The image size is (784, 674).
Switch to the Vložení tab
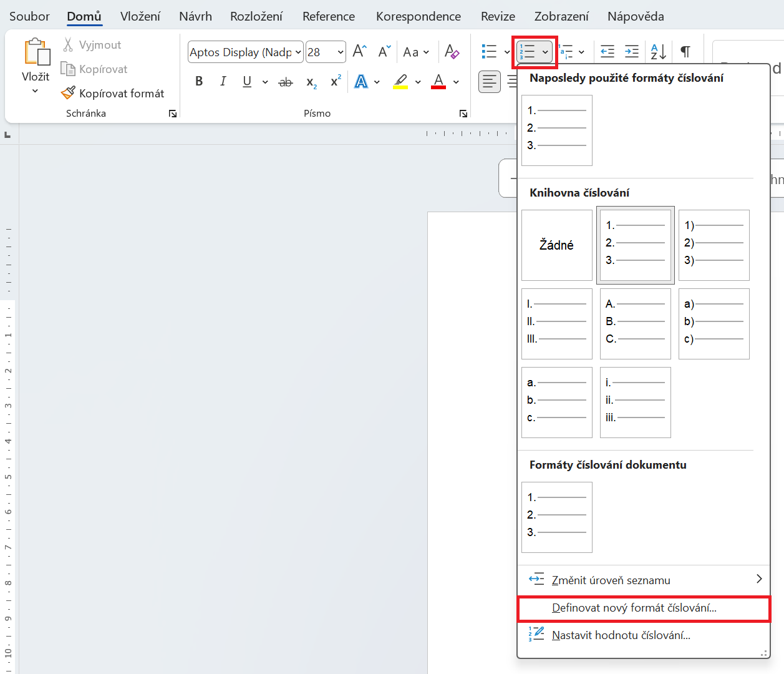click(140, 16)
